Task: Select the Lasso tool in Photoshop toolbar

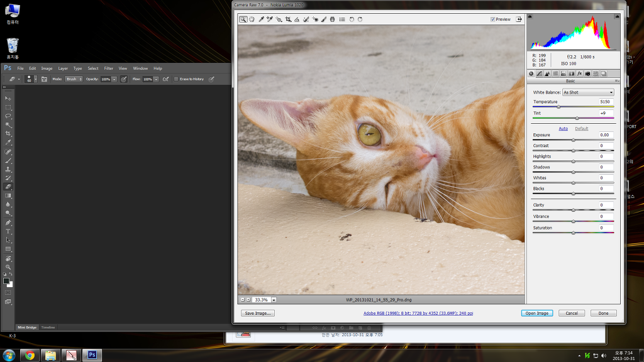Action: [8, 116]
